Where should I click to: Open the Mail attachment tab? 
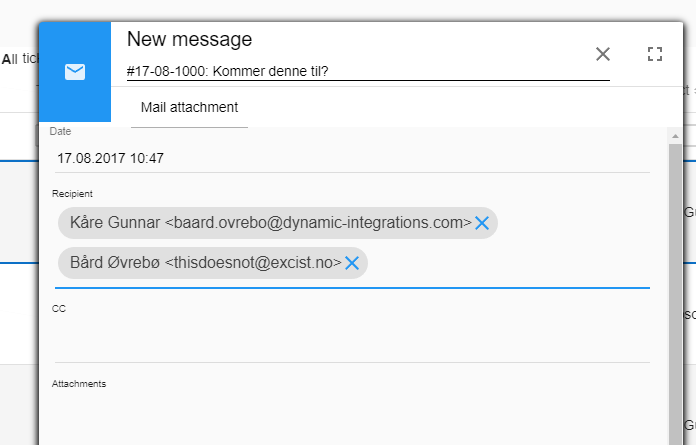[x=190, y=107]
